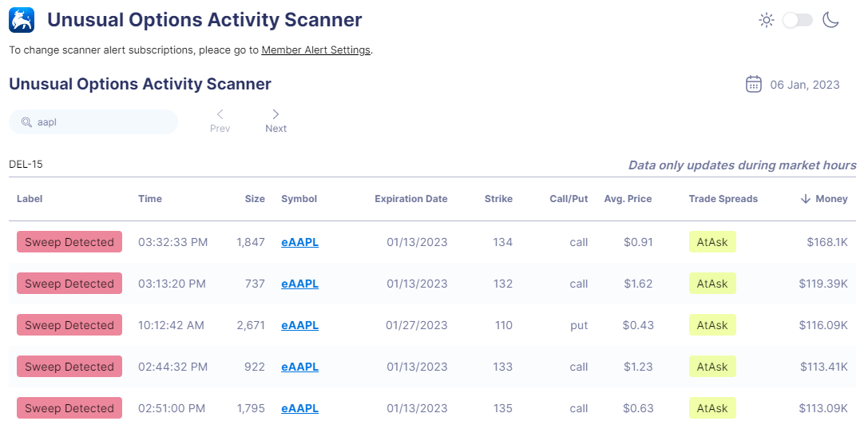Click Sweep Detected badge in $113.09K row

coord(69,408)
